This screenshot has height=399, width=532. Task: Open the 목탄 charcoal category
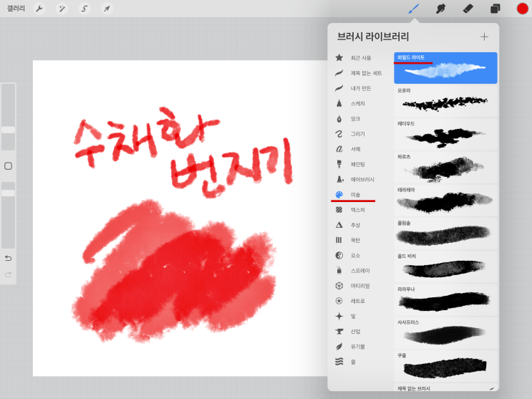pyautogui.click(x=359, y=240)
